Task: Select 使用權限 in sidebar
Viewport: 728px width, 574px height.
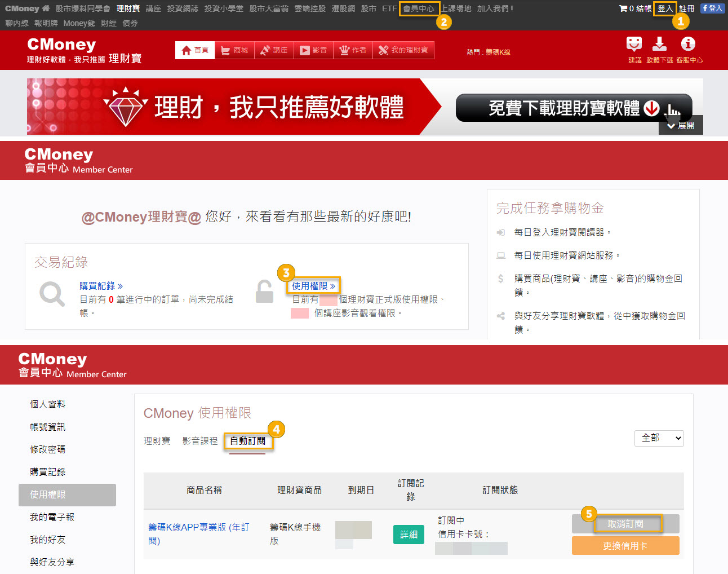Action: point(67,494)
